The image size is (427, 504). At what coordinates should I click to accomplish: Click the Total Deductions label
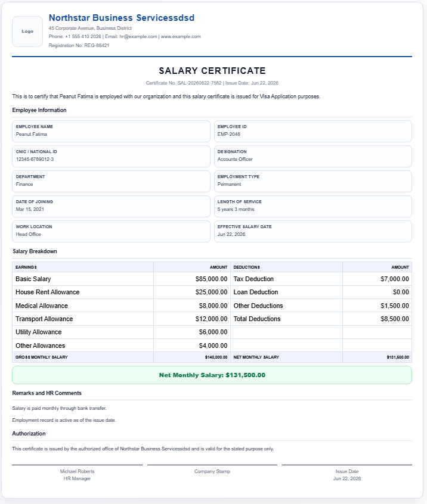pos(257,319)
